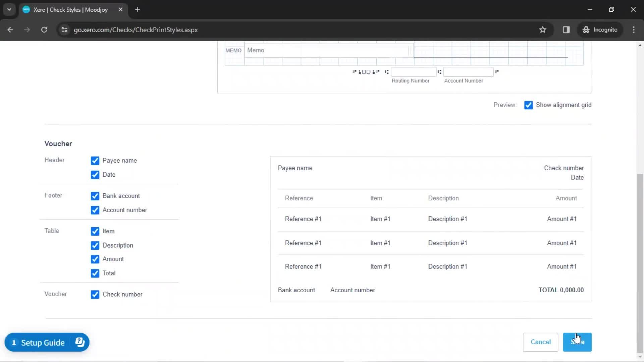The height and width of the screenshot is (362, 644).
Task: Cancel check style changes
Action: coord(540,342)
